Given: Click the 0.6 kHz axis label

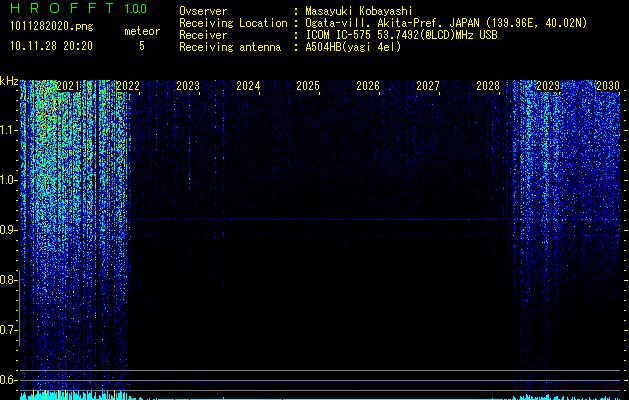Looking at the screenshot, I should click(8, 380).
